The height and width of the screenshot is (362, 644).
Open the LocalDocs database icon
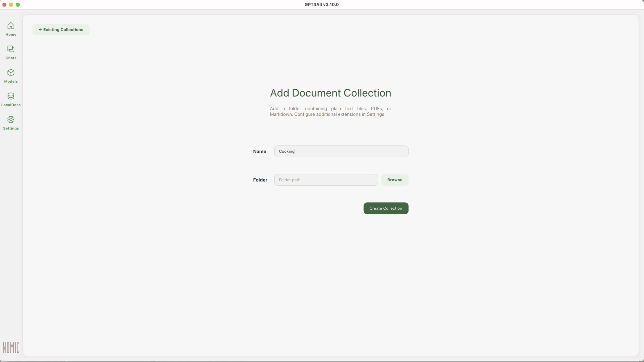click(x=11, y=96)
